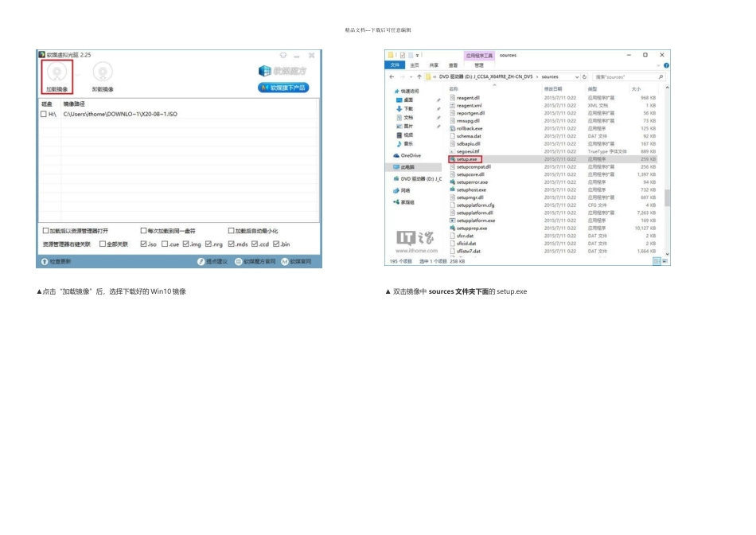Click the 提点建议 link in footer

pos(212,261)
